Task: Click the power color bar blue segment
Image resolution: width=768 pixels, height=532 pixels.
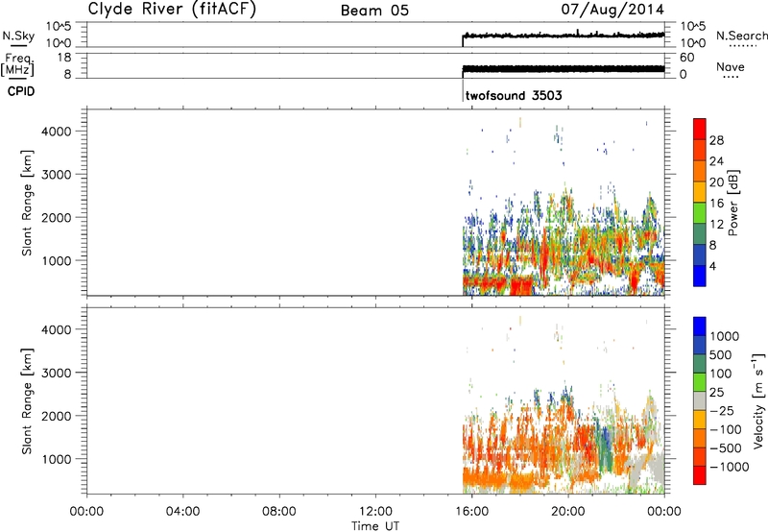Action: [700, 276]
